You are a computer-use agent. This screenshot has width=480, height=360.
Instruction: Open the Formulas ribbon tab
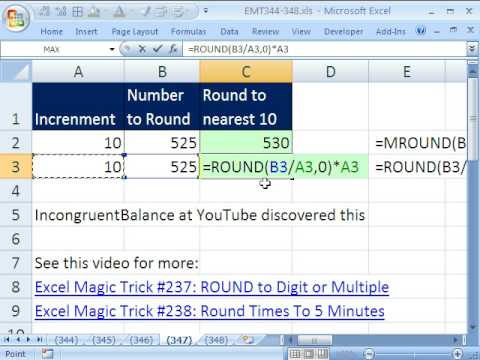[188, 32]
